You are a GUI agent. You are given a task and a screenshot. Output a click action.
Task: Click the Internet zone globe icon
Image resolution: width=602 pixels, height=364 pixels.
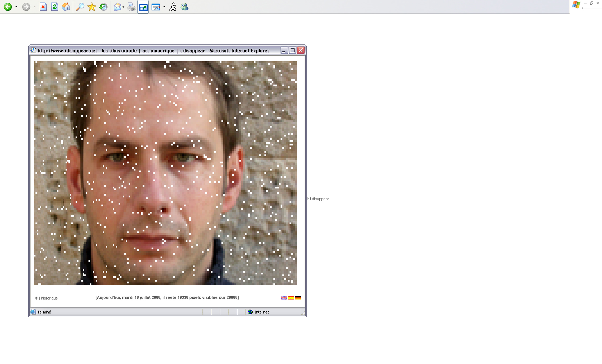point(250,312)
